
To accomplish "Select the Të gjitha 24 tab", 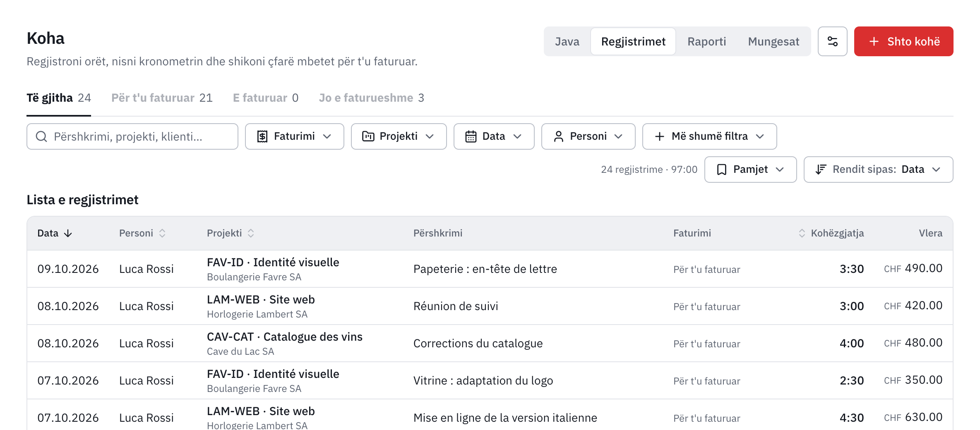I will click(59, 98).
